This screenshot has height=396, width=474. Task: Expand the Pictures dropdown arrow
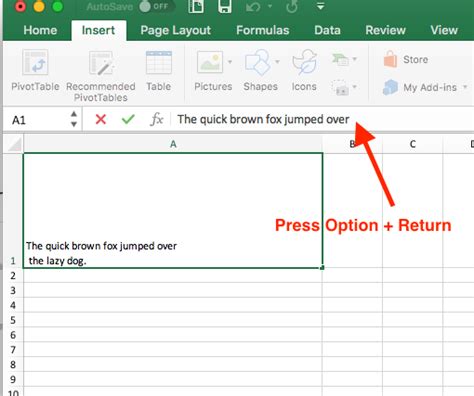click(x=230, y=62)
